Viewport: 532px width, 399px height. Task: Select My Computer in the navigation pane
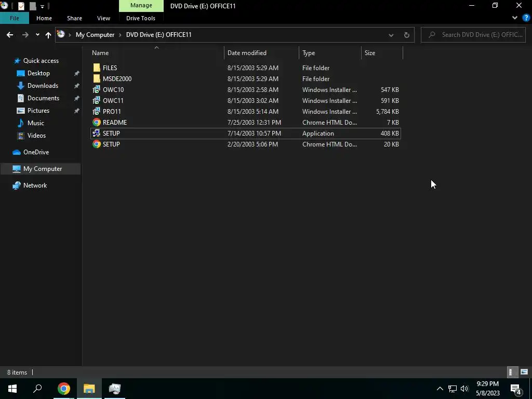[x=41, y=169]
